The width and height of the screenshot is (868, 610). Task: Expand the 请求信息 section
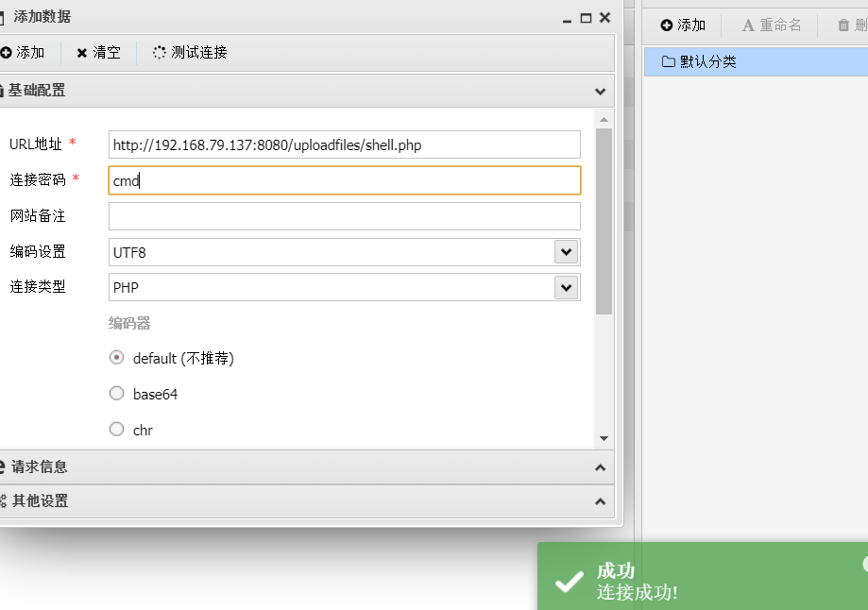600,467
